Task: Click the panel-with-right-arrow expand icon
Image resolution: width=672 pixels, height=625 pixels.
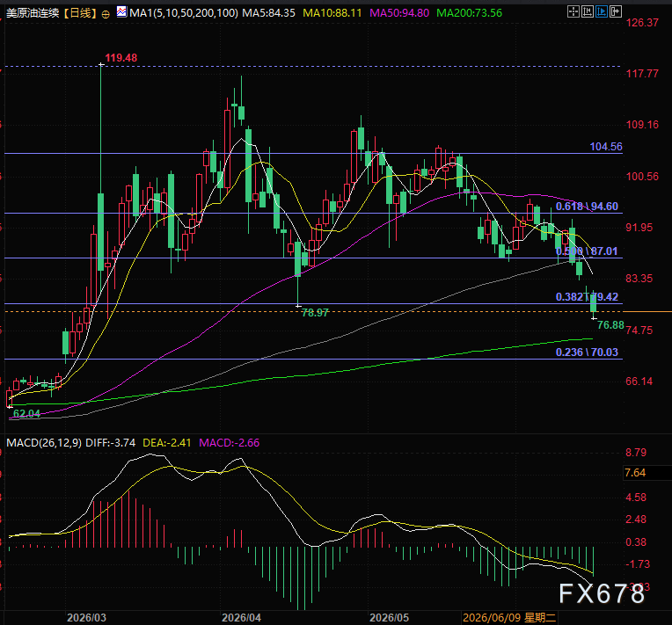Action: pos(616,11)
